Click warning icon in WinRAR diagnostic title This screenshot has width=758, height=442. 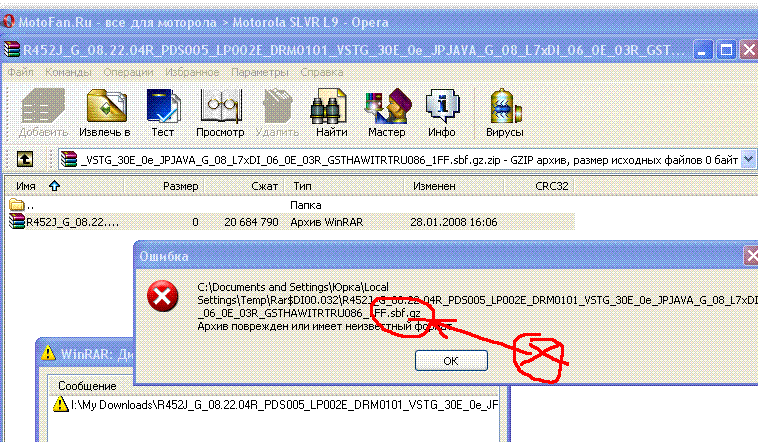coord(48,354)
